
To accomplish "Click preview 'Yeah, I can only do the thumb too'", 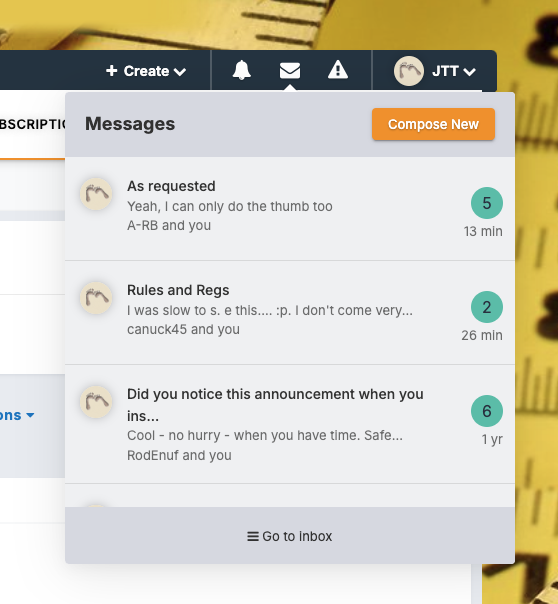I will click(230, 206).
